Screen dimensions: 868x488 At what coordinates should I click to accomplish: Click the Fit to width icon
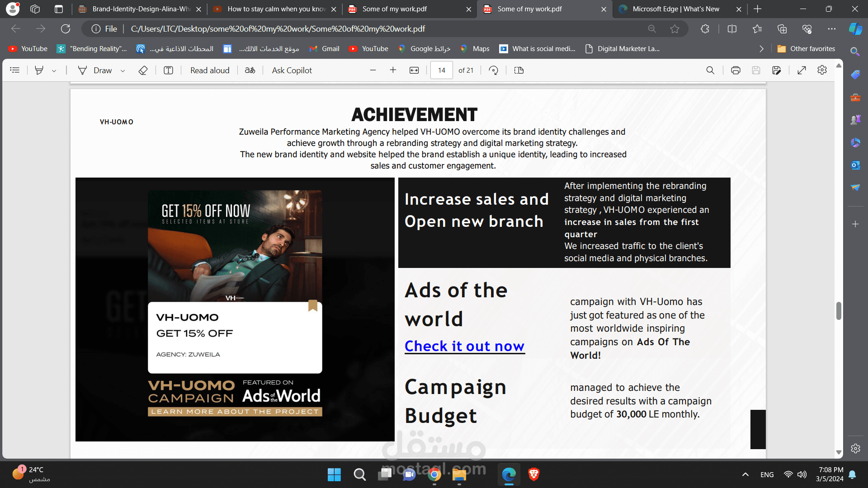pyautogui.click(x=414, y=70)
